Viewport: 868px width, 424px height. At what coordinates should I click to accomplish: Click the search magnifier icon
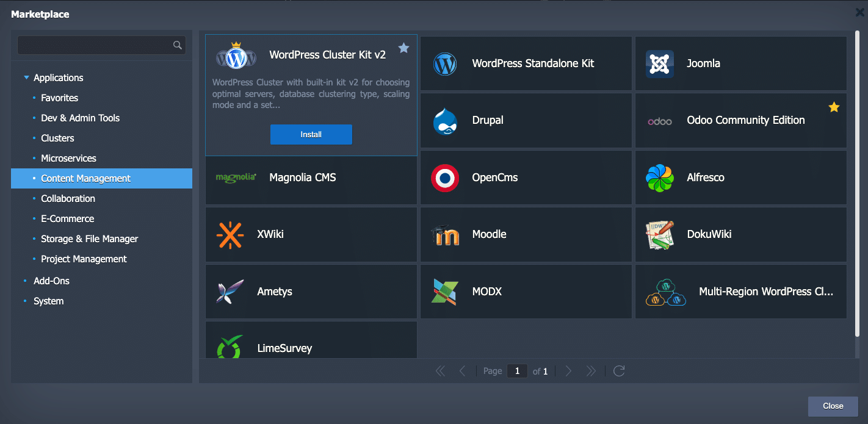[178, 45]
